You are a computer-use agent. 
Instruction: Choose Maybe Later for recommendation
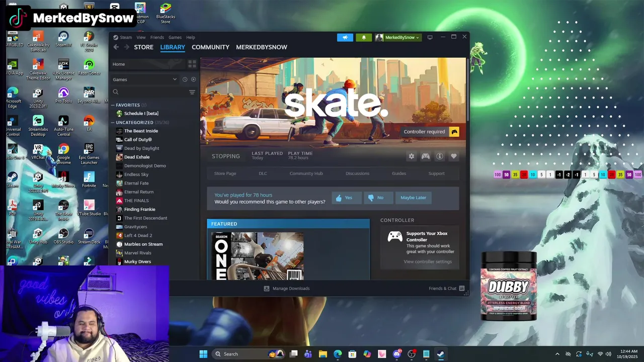(414, 198)
